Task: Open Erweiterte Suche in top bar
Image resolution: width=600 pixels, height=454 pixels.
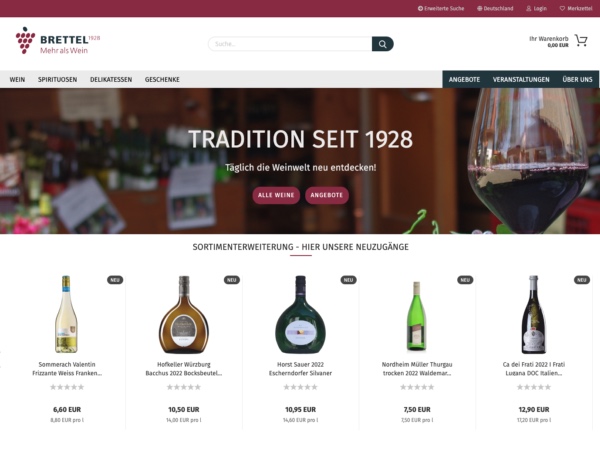Action: point(441,8)
